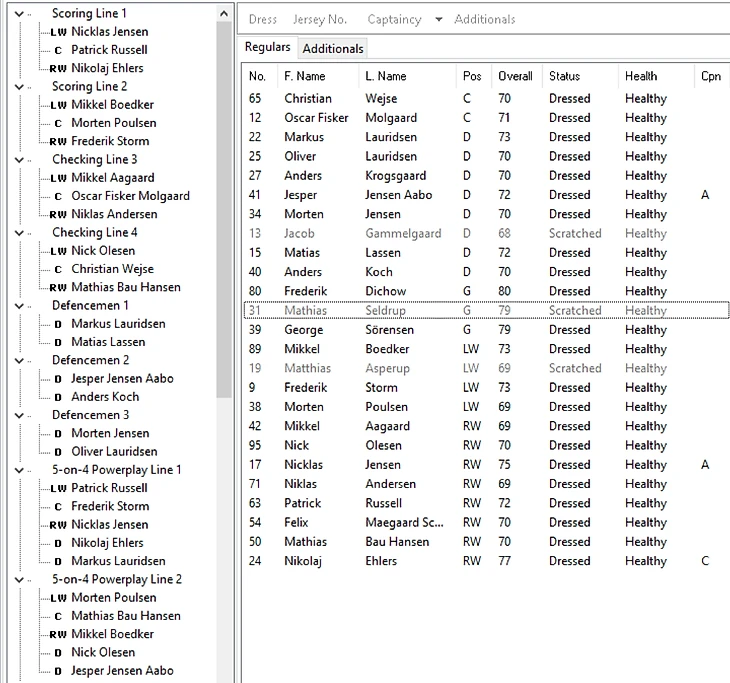Viewport: 730px width, 683px height.
Task: Select the Nikolaj Ehlers roster table row
Action: (486, 561)
